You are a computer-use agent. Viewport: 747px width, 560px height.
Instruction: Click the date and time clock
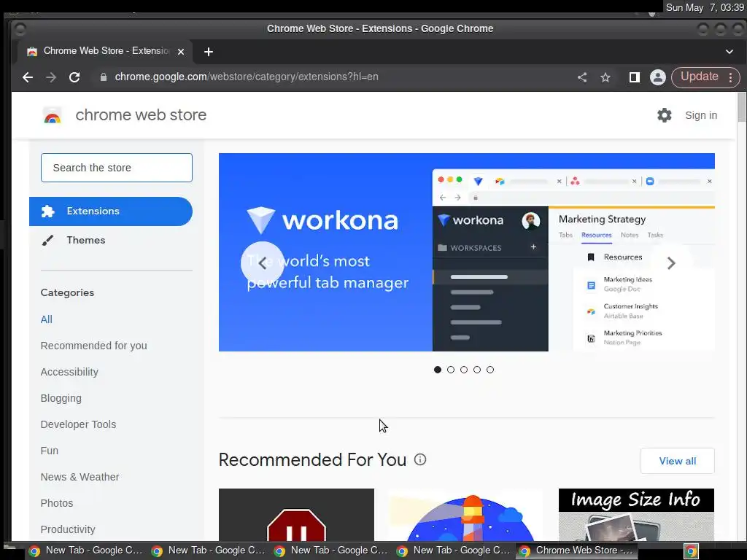(705, 7)
